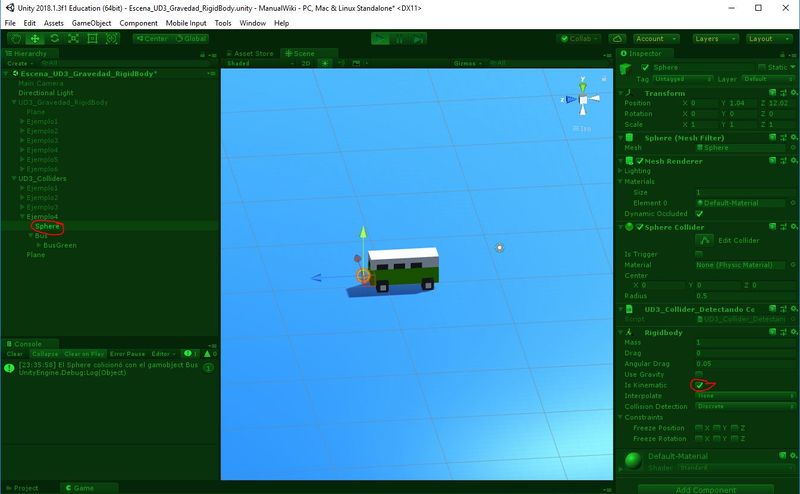Screen dimensions: 800x494
Task: Open the Component menu
Action: point(138,23)
